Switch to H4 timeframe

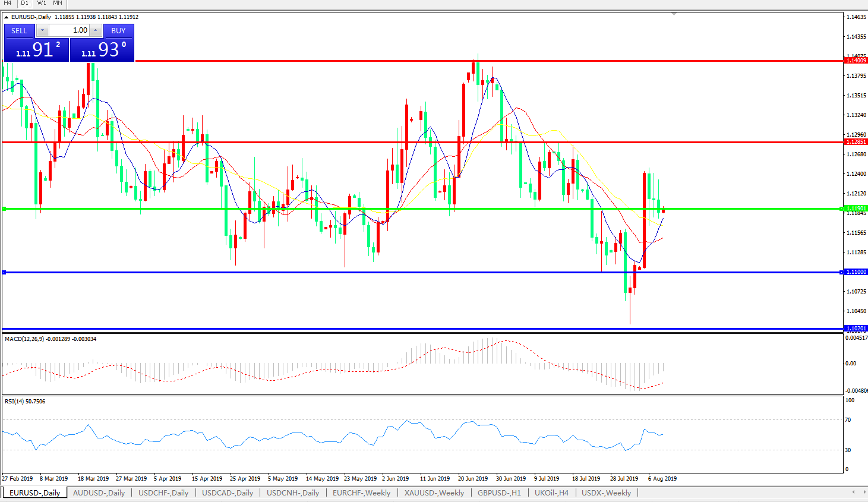coord(8,3)
